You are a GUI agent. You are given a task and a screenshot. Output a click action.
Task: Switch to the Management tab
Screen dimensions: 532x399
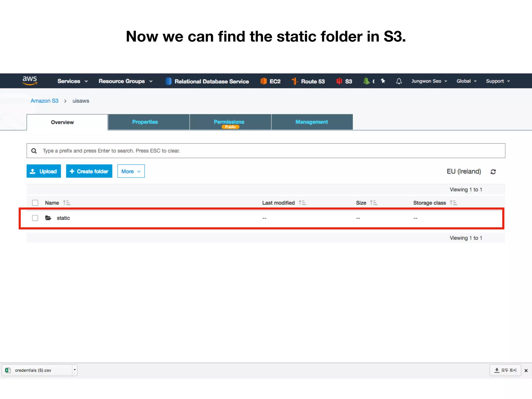[x=312, y=122]
